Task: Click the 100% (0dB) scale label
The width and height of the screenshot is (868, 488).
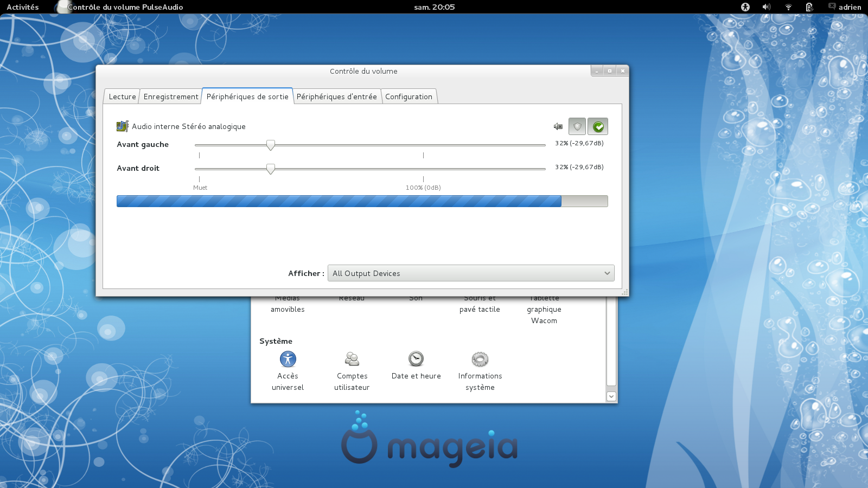Action: click(x=423, y=188)
